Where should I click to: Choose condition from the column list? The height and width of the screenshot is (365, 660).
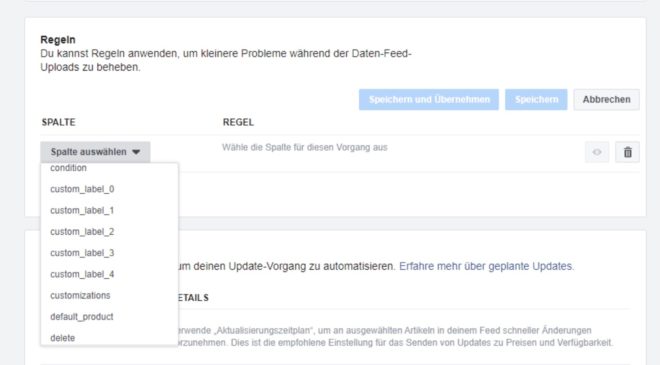[x=68, y=168]
